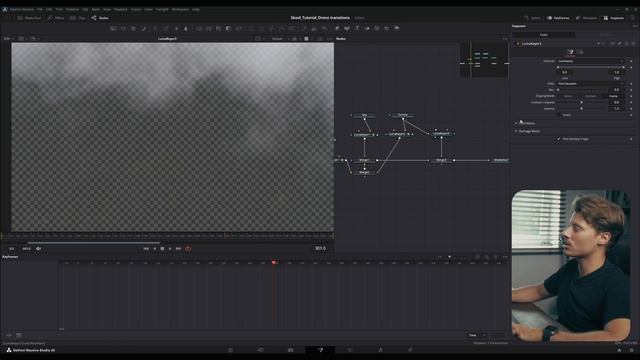
Task: Select the MediaOut1 node
Action: [x=500, y=160]
